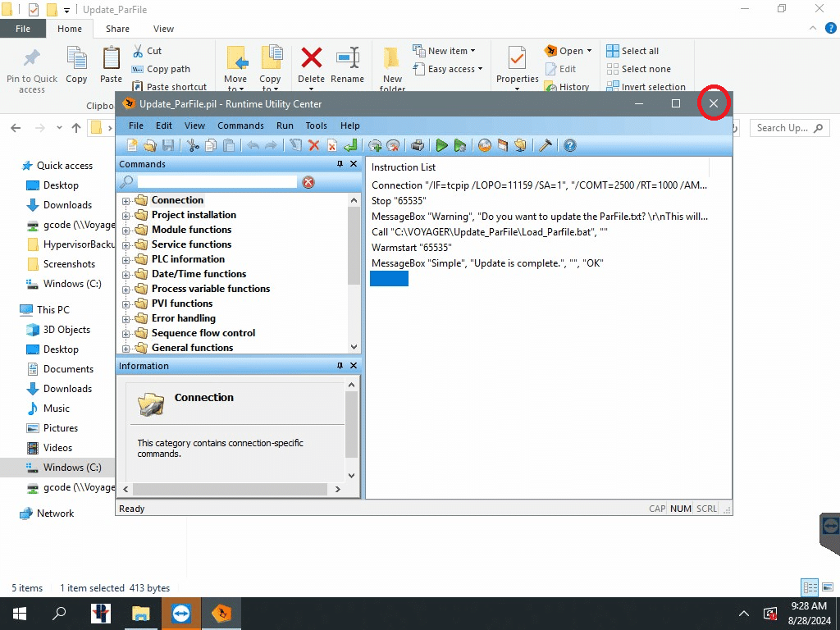840x630 pixels.
Task: Click the Print toolbar icon
Action: click(418, 145)
